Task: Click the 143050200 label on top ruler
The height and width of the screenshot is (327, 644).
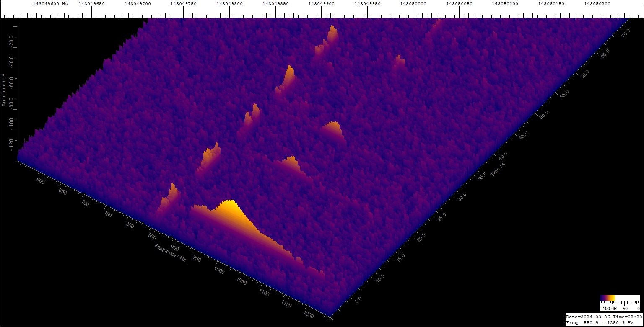Action: click(x=597, y=3)
